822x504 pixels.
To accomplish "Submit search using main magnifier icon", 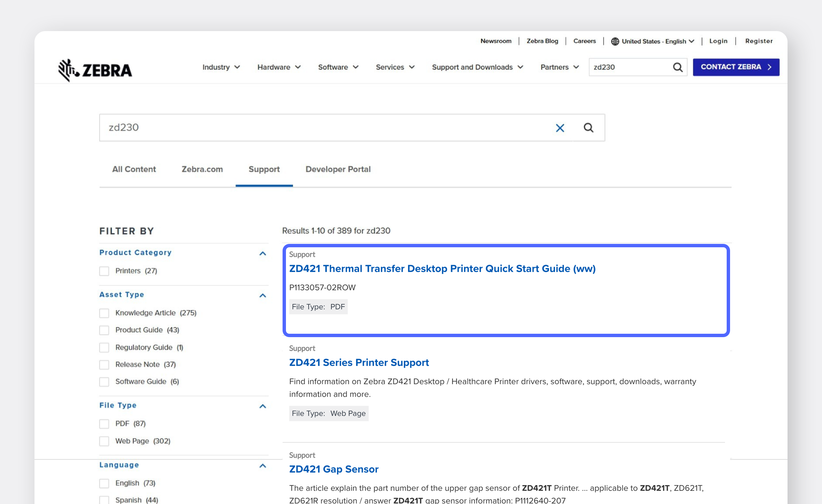I will pyautogui.click(x=588, y=128).
